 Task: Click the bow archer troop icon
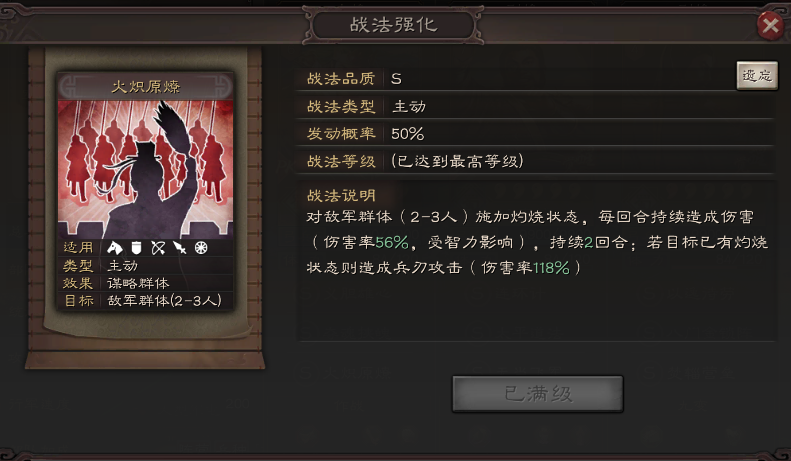coord(158,248)
